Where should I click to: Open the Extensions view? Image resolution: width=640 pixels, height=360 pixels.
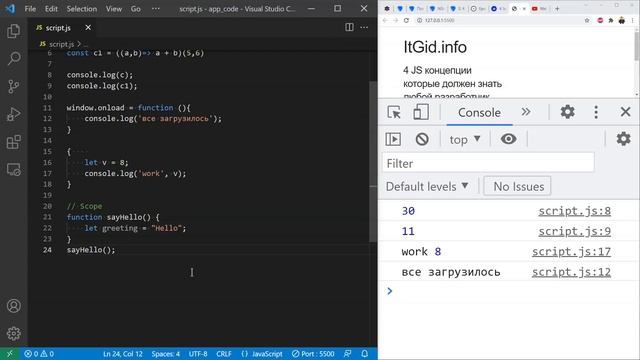pyautogui.click(x=13, y=142)
